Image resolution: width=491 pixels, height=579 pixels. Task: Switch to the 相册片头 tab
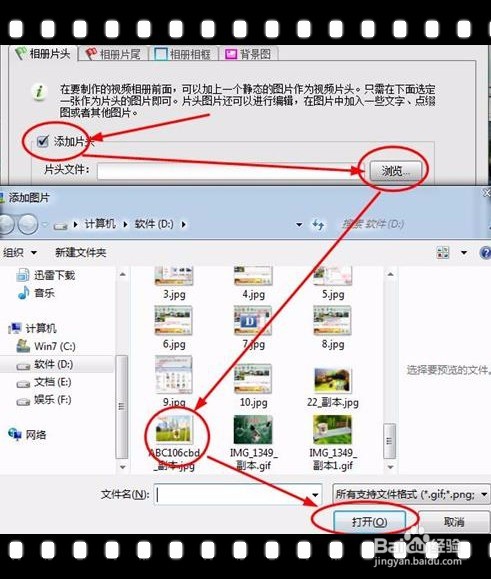[x=44, y=54]
